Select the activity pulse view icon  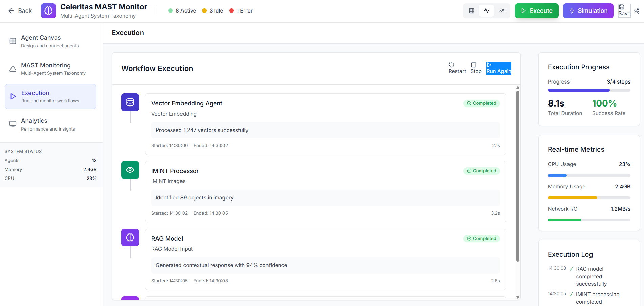coord(487,11)
